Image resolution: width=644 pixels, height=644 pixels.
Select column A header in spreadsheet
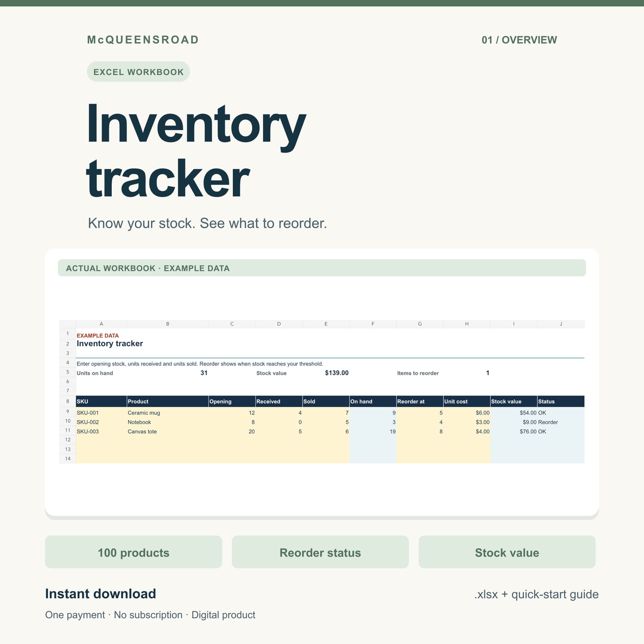[101, 324]
